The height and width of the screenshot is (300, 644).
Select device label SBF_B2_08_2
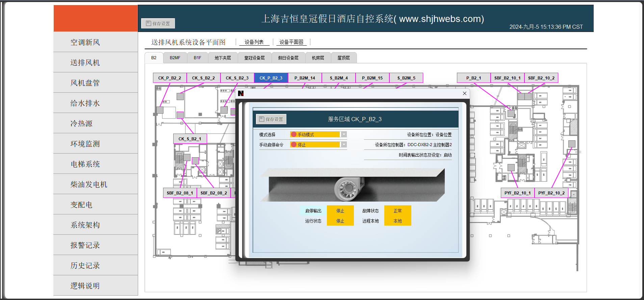pos(214,193)
